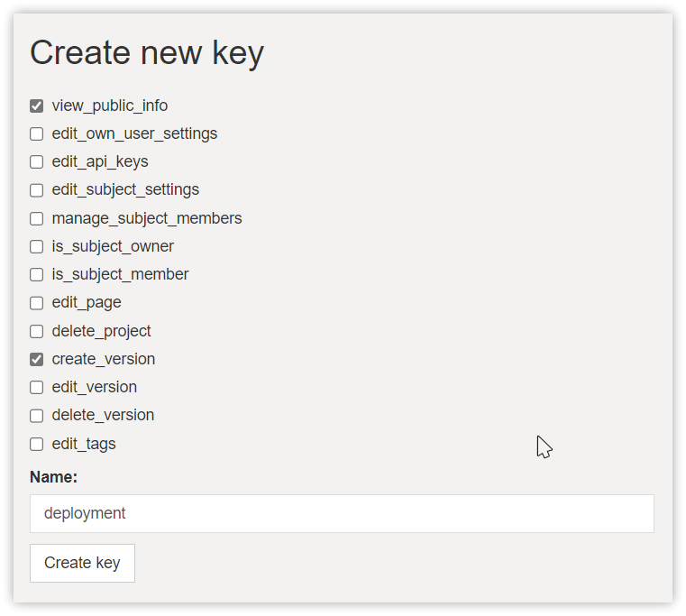Check the delete_project box
The width and height of the screenshot is (686, 616).
coord(37,332)
